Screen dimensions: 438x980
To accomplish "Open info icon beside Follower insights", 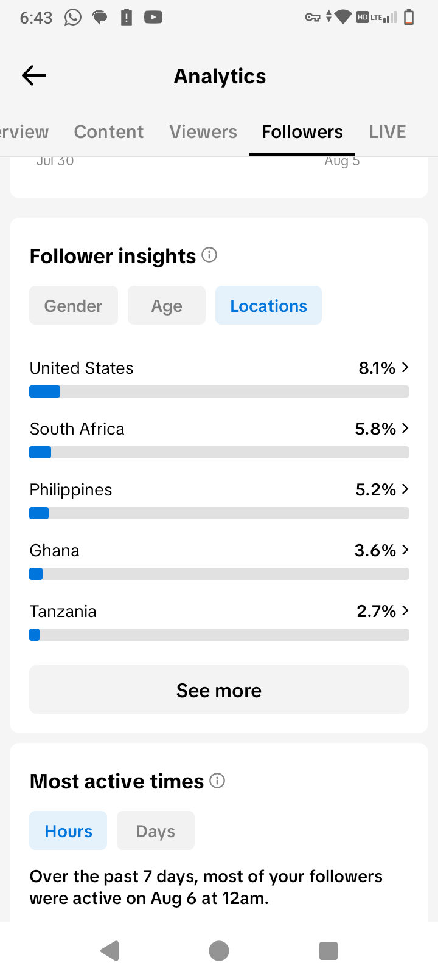I will point(209,255).
